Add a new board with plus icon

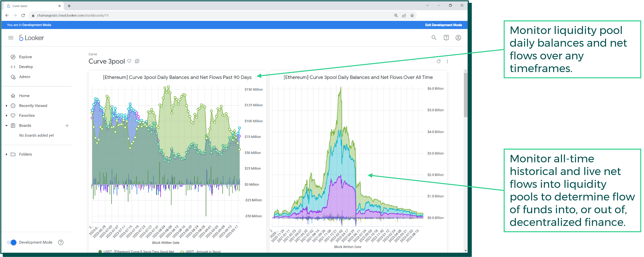(67, 126)
